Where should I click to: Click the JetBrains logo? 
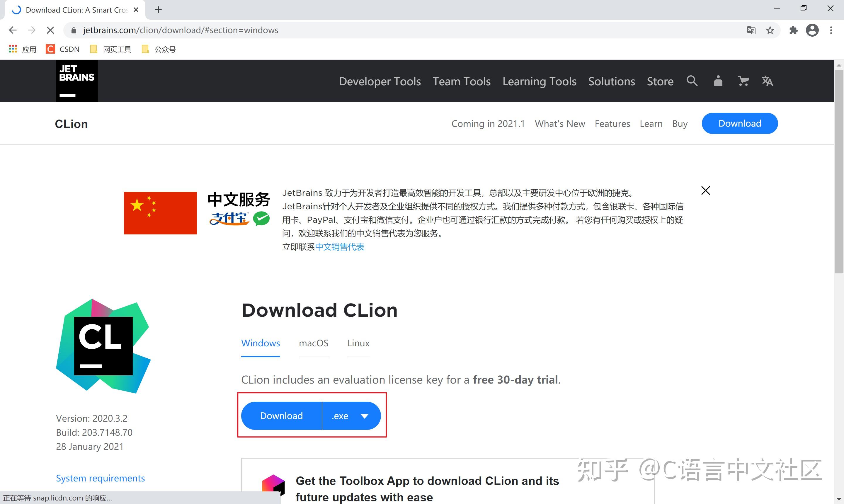(76, 81)
